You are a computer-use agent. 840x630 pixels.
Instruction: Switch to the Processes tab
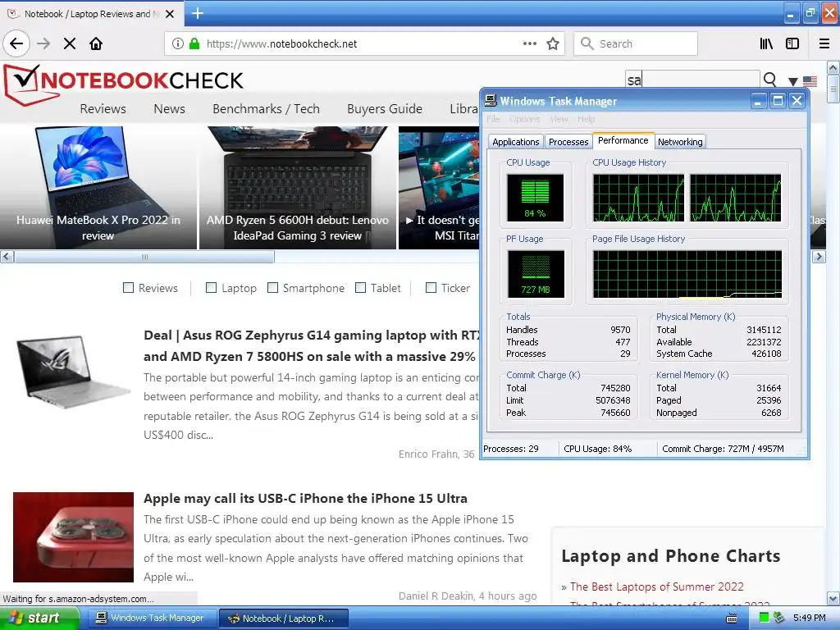coord(568,141)
